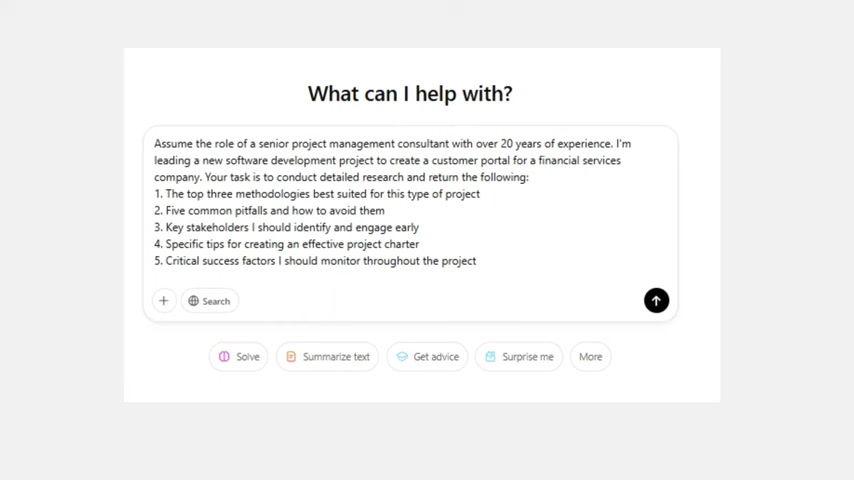Select the Get advice chip
Screen dimensions: 854x480
[428, 357]
